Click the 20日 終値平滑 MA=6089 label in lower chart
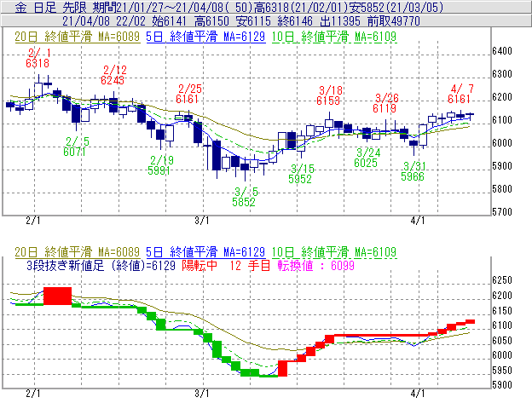This screenshot has width=532, height=403. [x=78, y=252]
